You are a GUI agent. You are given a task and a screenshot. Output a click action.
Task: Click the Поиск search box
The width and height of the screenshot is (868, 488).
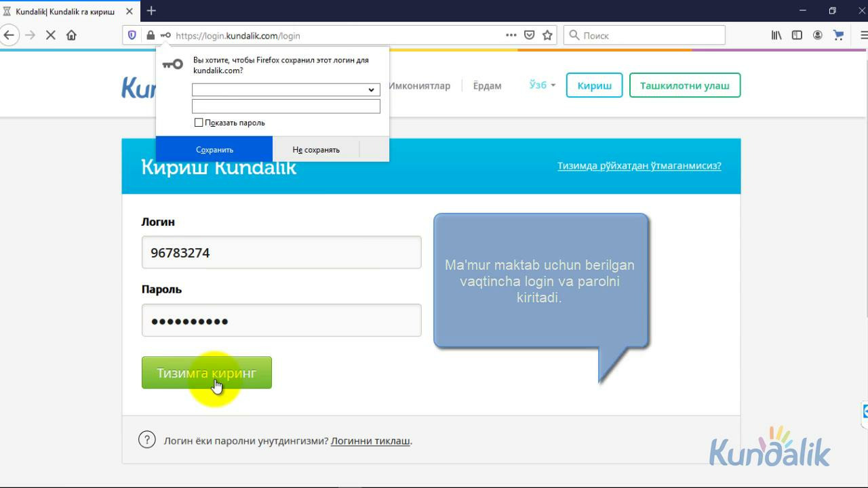click(x=644, y=35)
